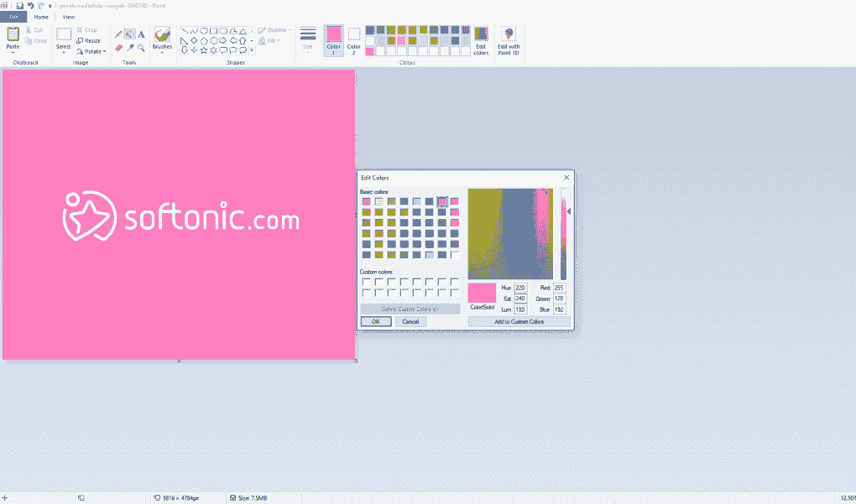
Task: Switch to the View tab
Action: click(x=68, y=16)
